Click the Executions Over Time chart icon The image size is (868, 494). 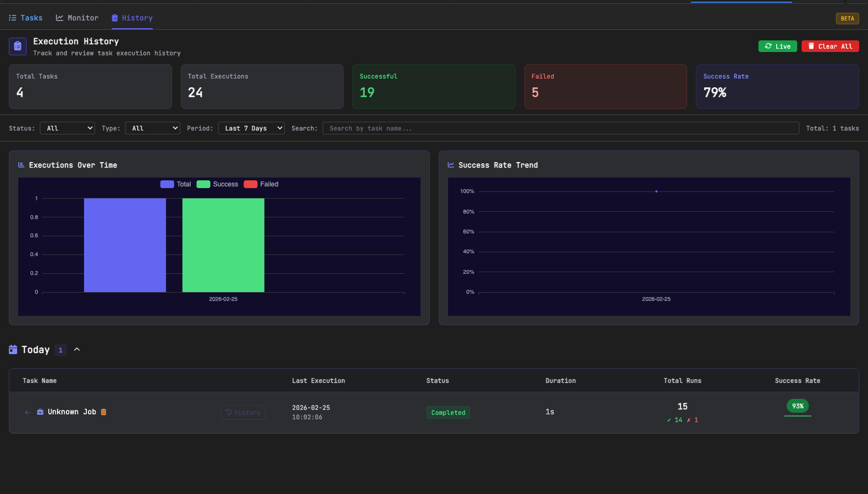coord(22,165)
